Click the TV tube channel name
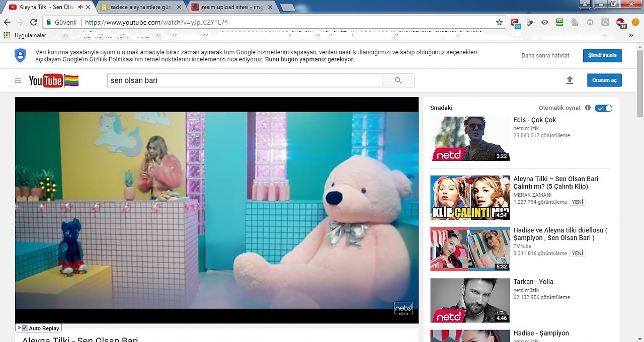644x342 pixels. pos(522,246)
